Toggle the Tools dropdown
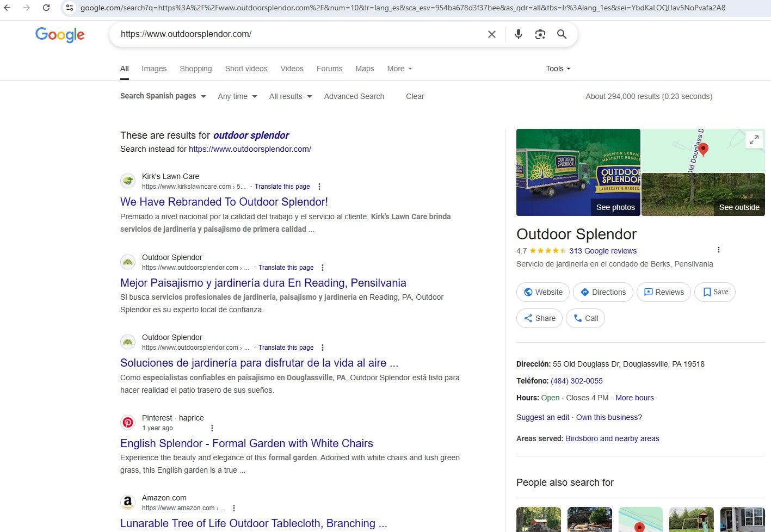The height and width of the screenshot is (532, 771). (x=558, y=69)
